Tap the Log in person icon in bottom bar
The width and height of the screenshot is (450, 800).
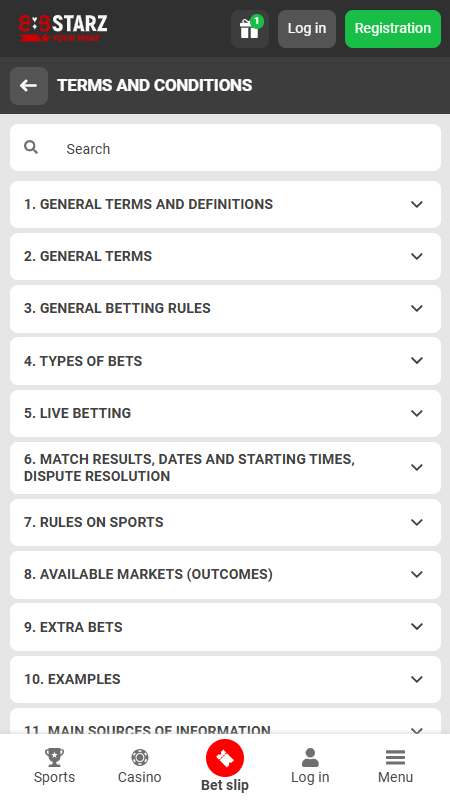(x=310, y=757)
